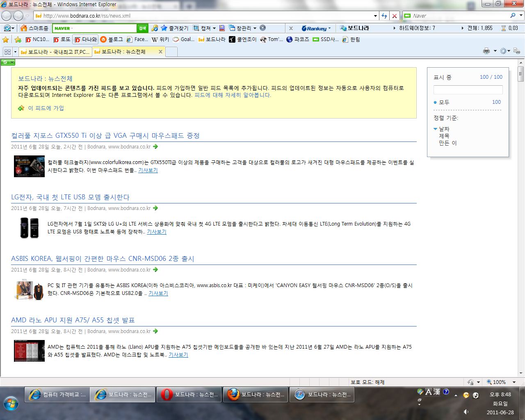Click the Add to Favorites Bar star icon
This screenshot has width=525, height=420.
point(18,40)
